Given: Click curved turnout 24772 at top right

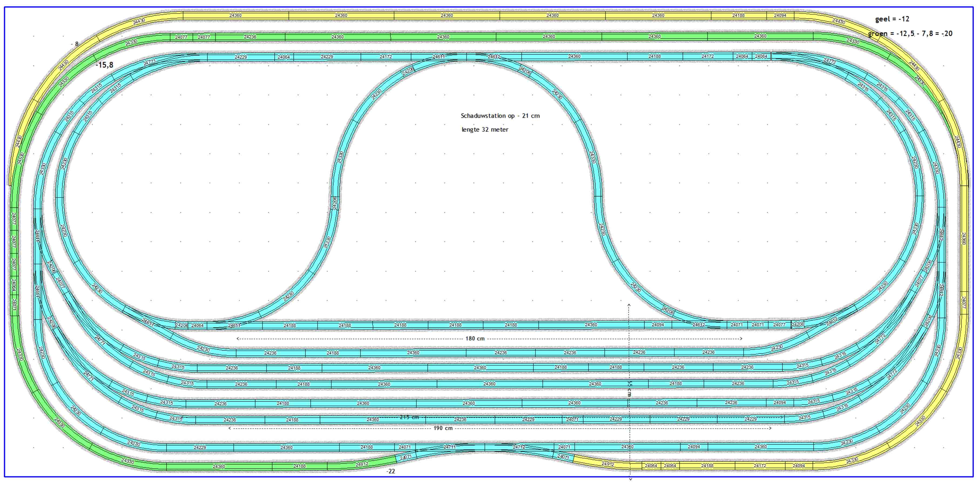Looking at the screenshot, I should click(x=829, y=61).
